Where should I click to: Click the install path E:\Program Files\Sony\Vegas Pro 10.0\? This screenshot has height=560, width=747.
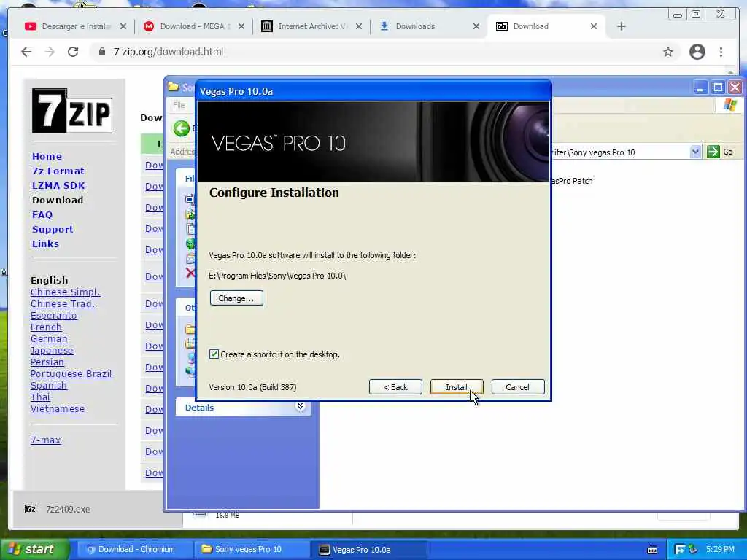pyautogui.click(x=277, y=276)
